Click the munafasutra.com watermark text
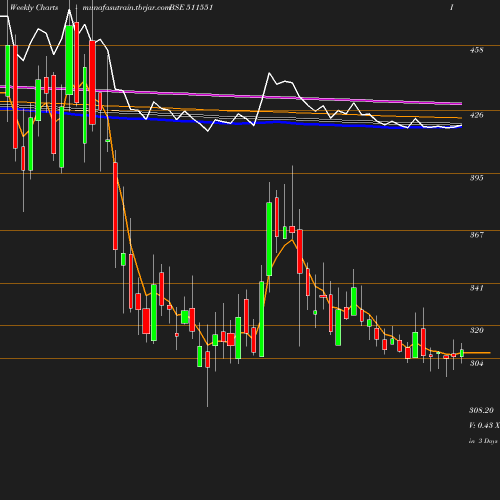This screenshot has height=500, width=500. (126, 8)
